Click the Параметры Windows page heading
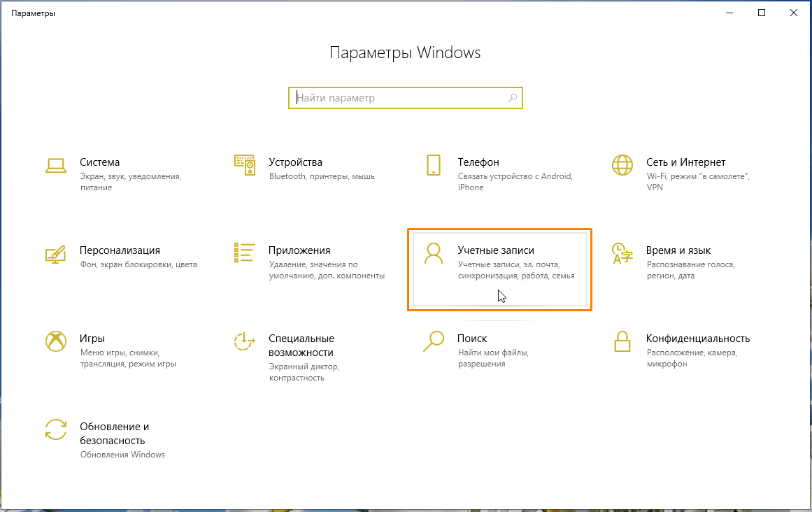812x512 pixels. pos(405,52)
